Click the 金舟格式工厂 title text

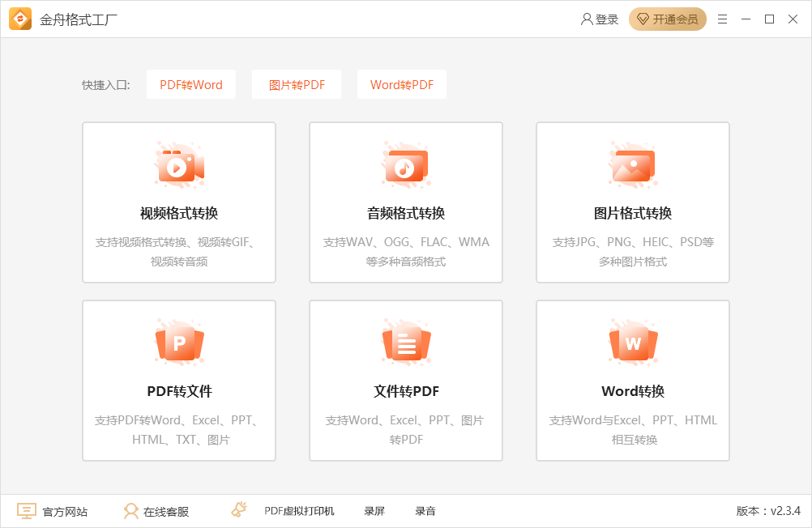(x=78, y=19)
